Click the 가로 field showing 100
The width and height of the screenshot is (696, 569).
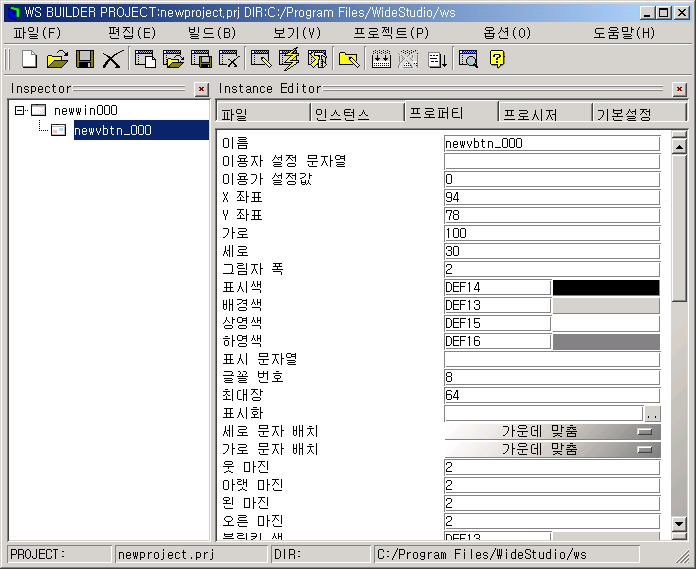552,233
